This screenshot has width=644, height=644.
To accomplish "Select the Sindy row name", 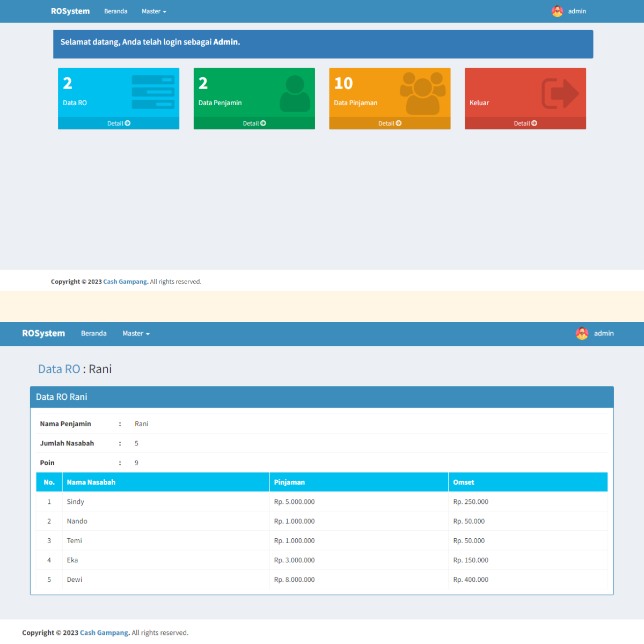I will click(x=76, y=502).
